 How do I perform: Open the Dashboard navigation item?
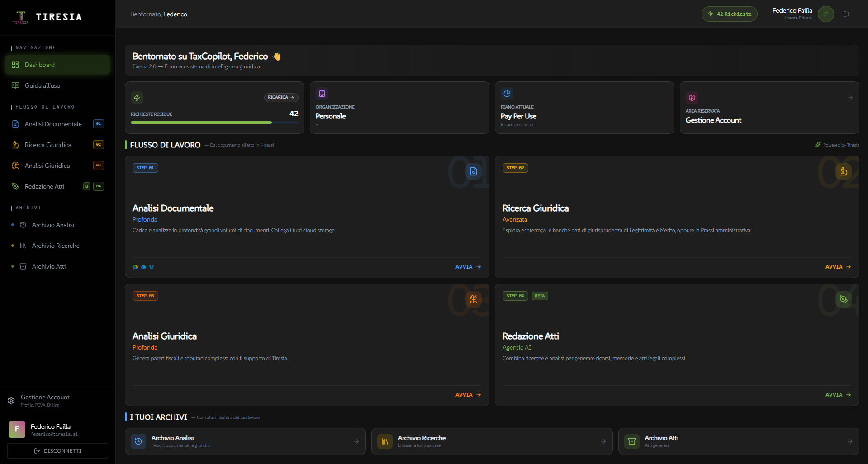tap(57, 65)
